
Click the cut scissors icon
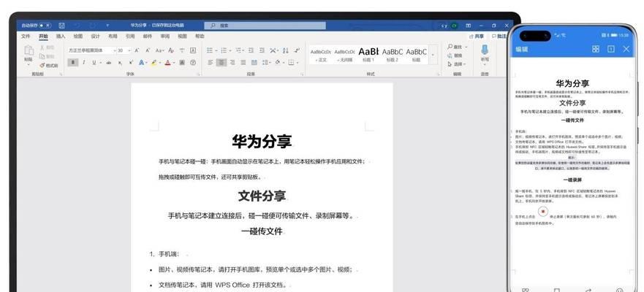coord(42,47)
